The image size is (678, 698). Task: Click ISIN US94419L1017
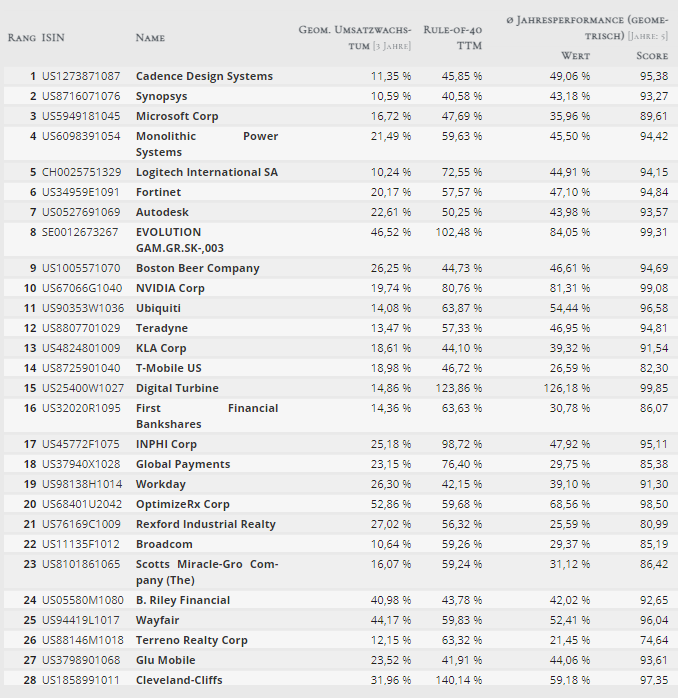(x=81, y=621)
